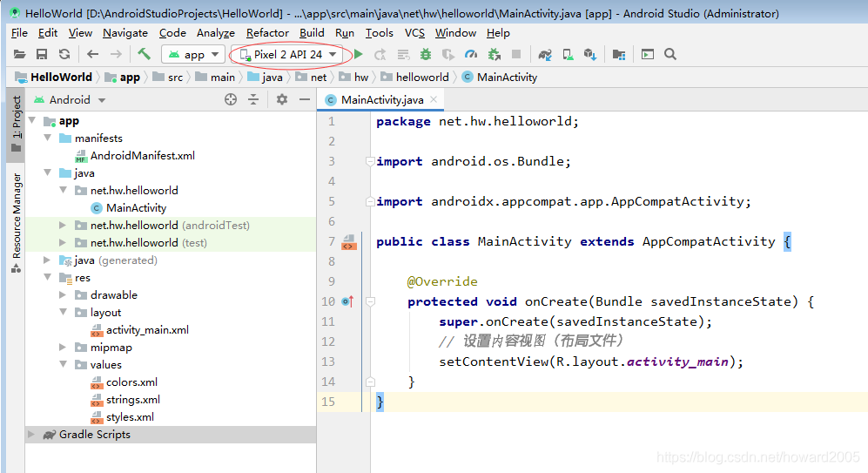The height and width of the screenshot is (473, 868).
Task: Save all files with the floppy icon
Action: coord(42,54)
